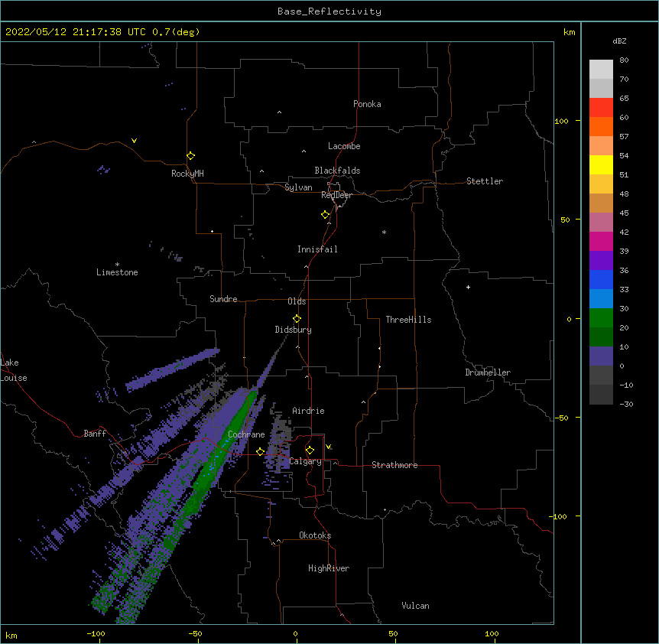Click the Banff label

tap(95, 434)
